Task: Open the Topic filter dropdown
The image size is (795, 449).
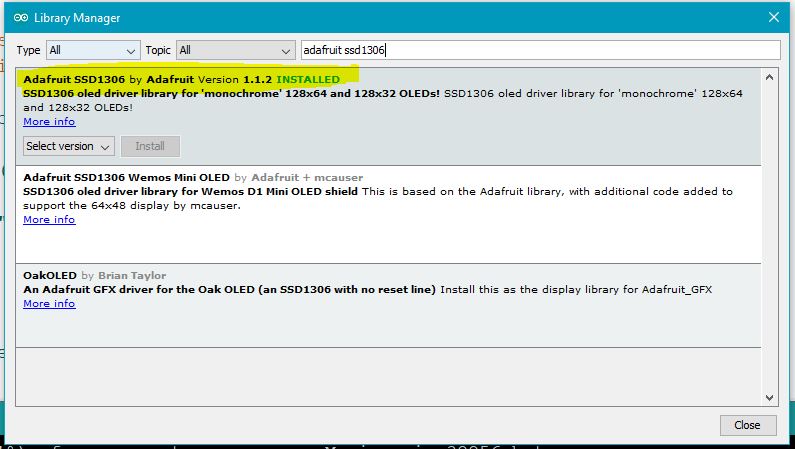Action: pos(236,50)
